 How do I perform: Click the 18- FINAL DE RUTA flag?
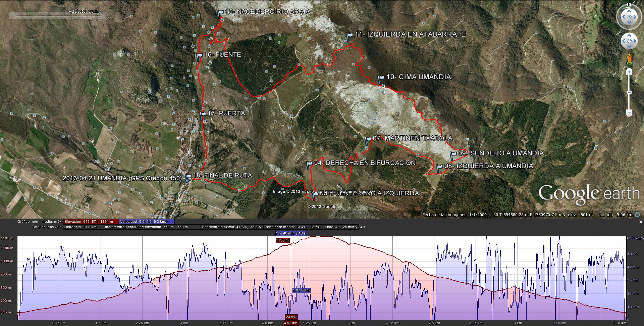tap(189, 177)
